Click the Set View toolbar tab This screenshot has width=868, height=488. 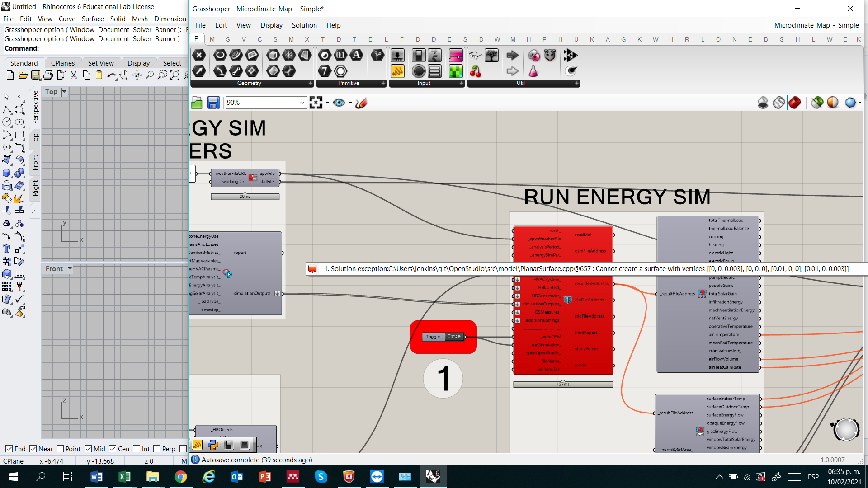[x=101, y=63]
